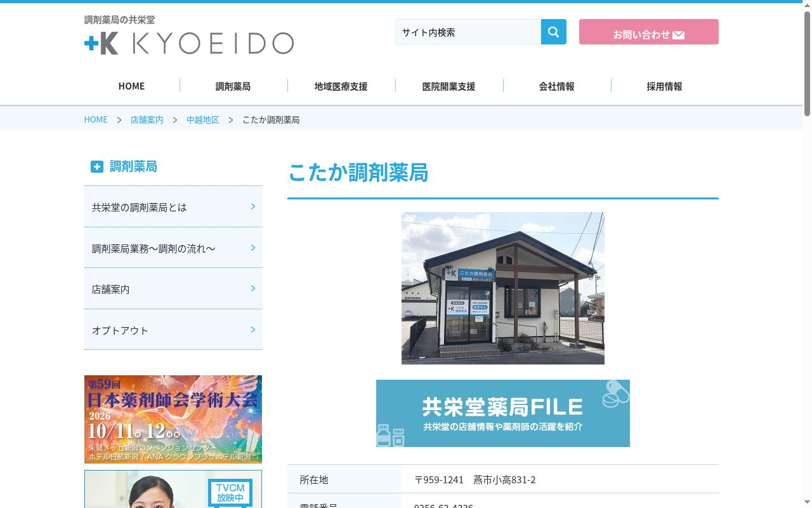Focus the サイト内検索 search field
The height and width of the screenshot is (508, 812).
468,32
